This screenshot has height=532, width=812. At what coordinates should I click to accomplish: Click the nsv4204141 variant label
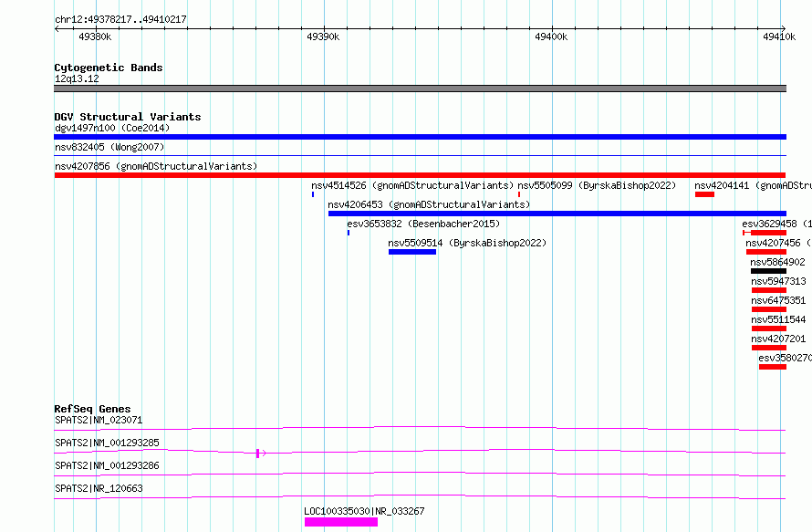[753, 185]
